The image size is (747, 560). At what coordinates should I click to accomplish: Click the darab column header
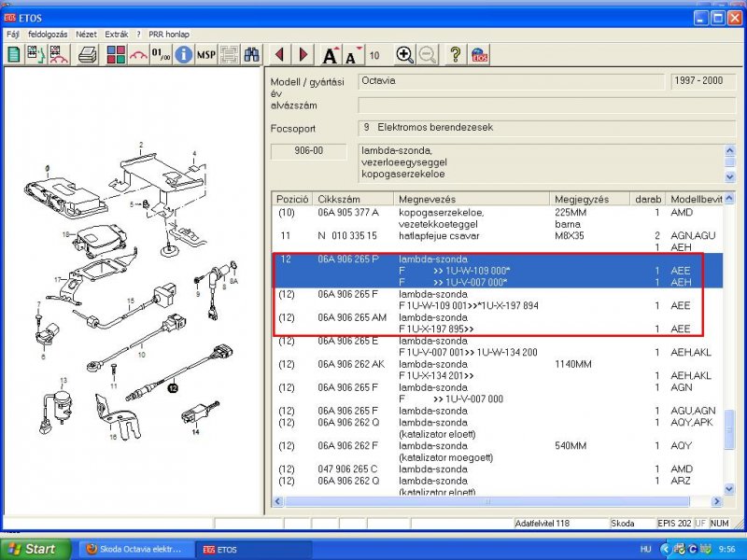tap(648, 199)
